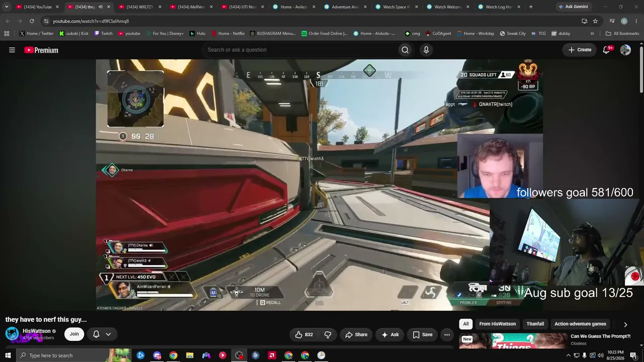Open the Can We Guess The Prompt thumbnail
Screen dimensions: 644x362
pos(512,340)
